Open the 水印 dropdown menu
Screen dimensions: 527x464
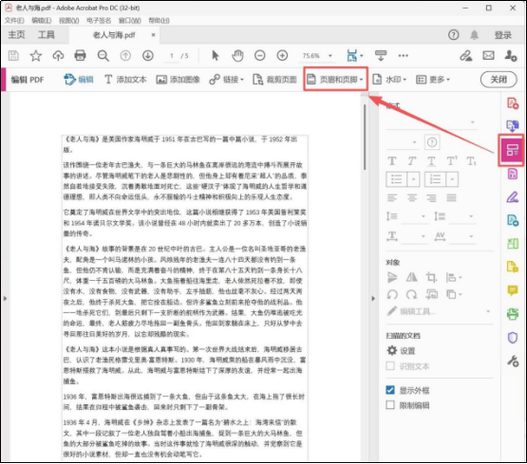coord(390,79)
